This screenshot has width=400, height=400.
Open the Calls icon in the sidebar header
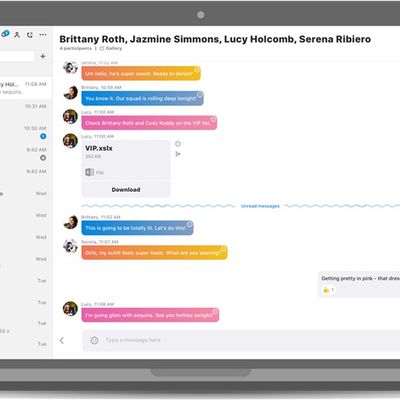pyautogui.click(x=30, y=35)
